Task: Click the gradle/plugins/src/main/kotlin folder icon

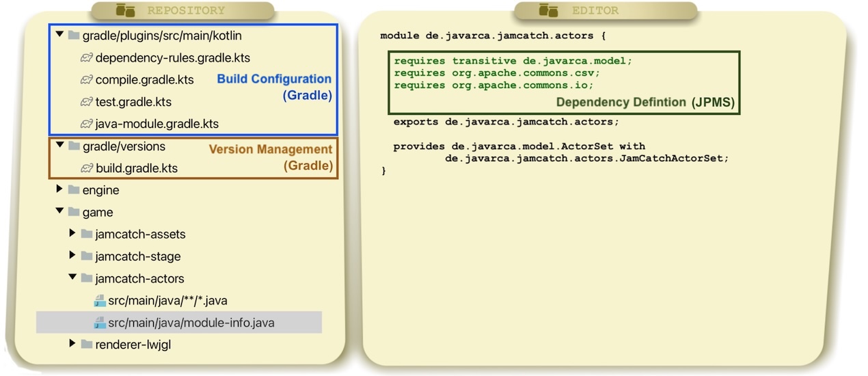Action: [74, 35]
